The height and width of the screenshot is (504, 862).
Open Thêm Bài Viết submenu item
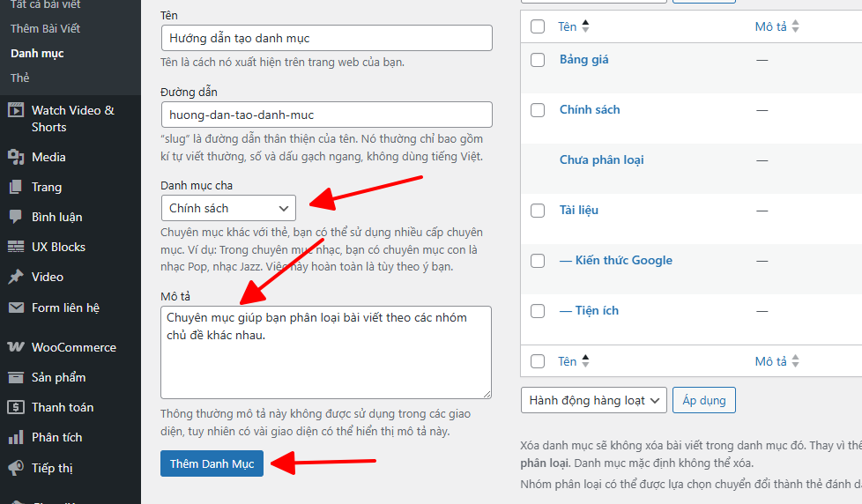point(45,28)
